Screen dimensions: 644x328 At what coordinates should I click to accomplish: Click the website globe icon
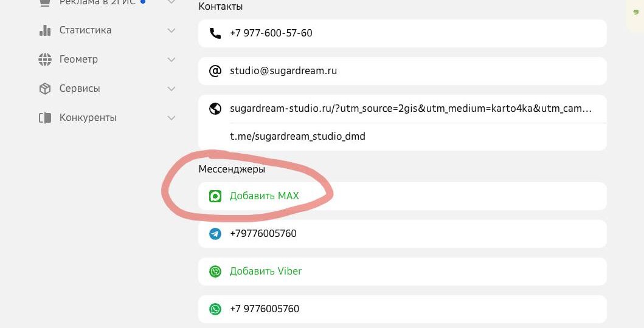tap(215, 109)
